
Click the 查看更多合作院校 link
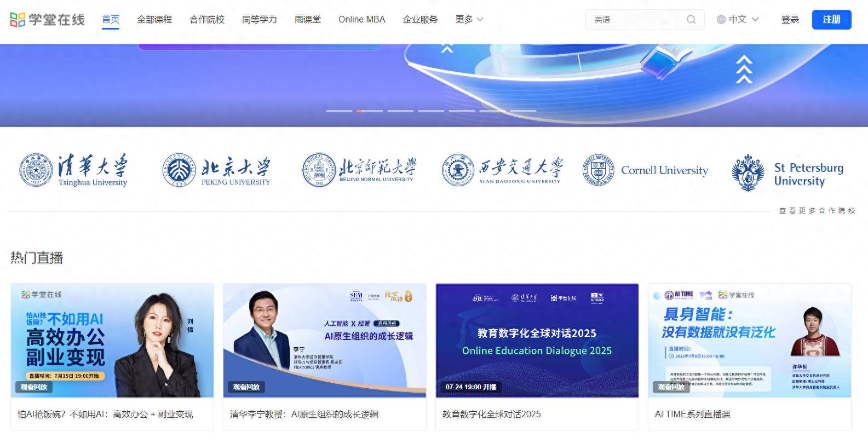817,211
